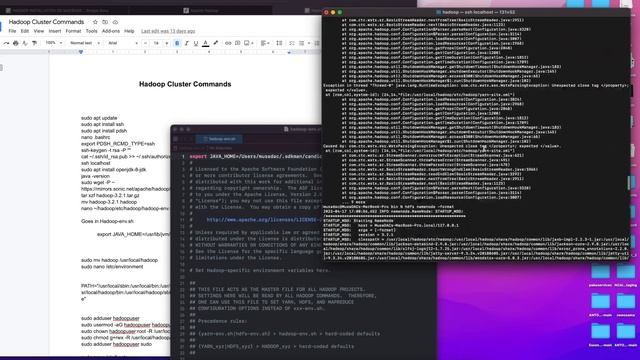The height and width of the screenshot is (360, 640).
Task: Toggle underline formatting in Docs toolbar
Action: click(x=196, y=43)
